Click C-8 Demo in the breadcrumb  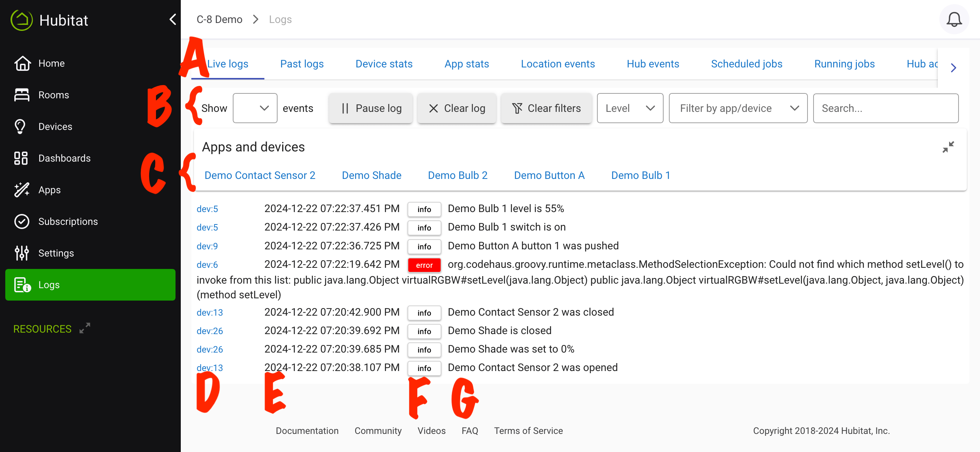(x=219, y=20)
